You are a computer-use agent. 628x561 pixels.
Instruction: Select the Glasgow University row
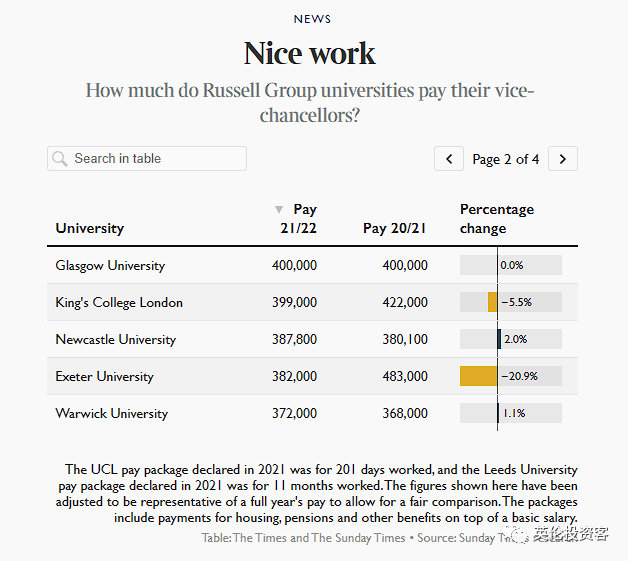point(111,265)
